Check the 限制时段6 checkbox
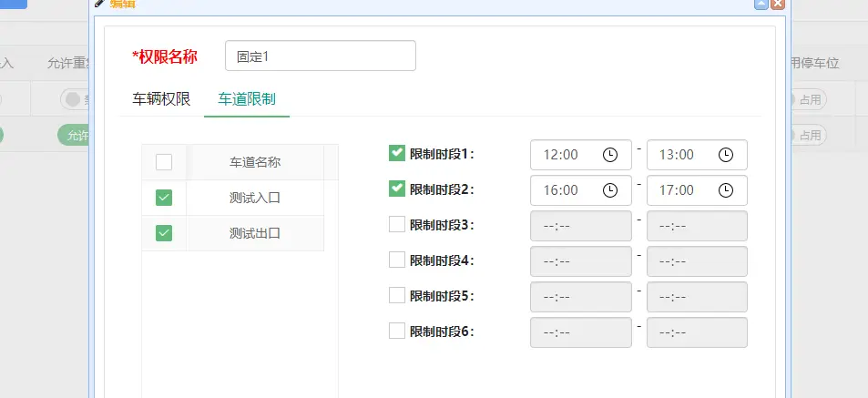This screenshot has height=398, width=868. [x=396, y=331]
